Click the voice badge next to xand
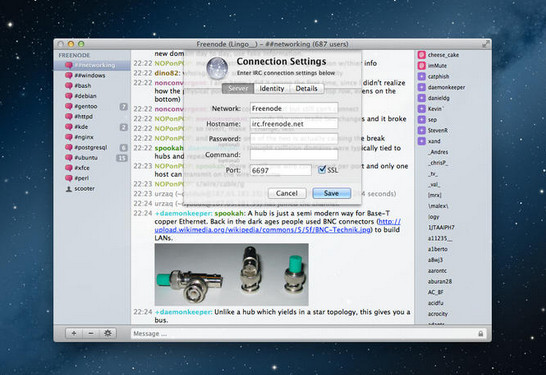This screenshot has height=375, width=546. click(422, 141)
